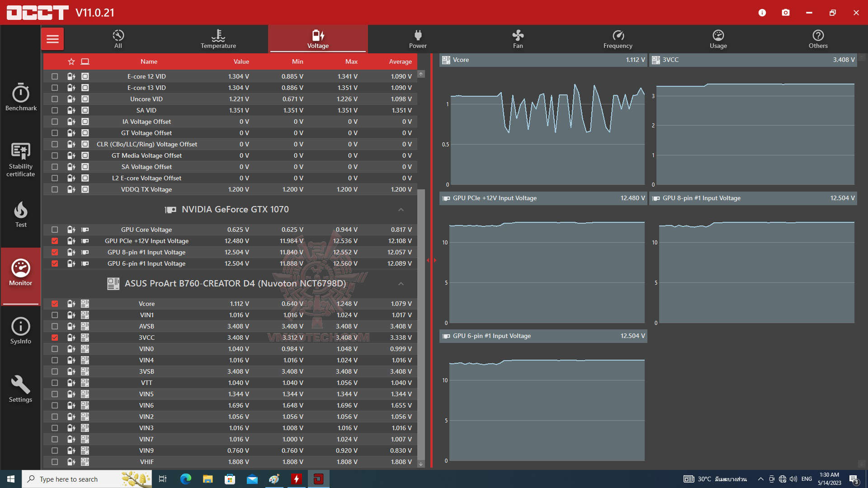Switch to the Frequency tab
Image resolution: width=868 pixels, height=488 pixels.
point(618,39)
